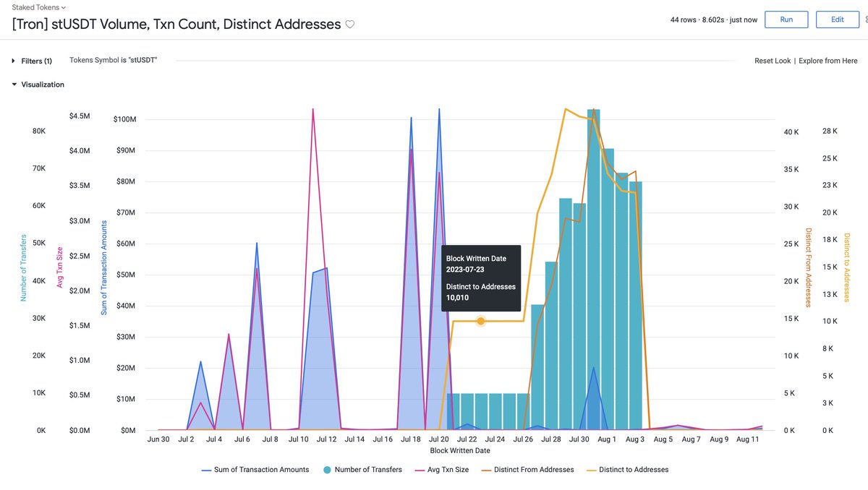The width and height of the screenshot is (868, 490).
Task: Click the 40 K Distinct From Addresses tick
Action: [791, 132]
